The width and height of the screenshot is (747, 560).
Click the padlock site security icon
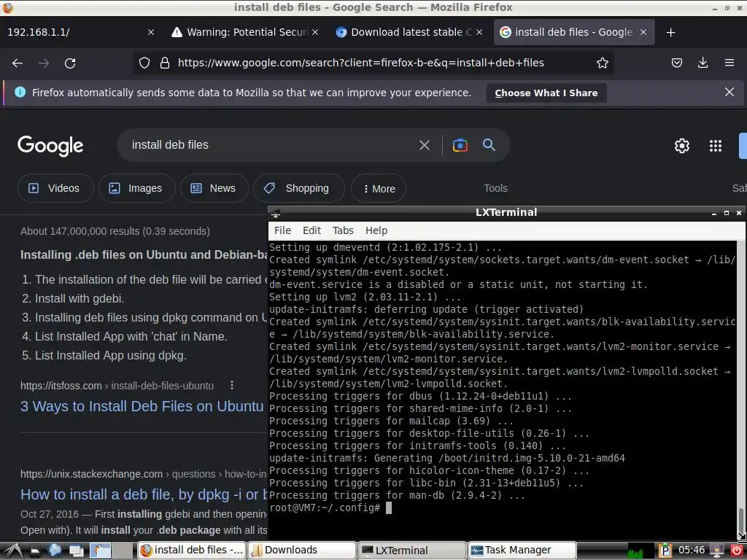tap(165, 63)
